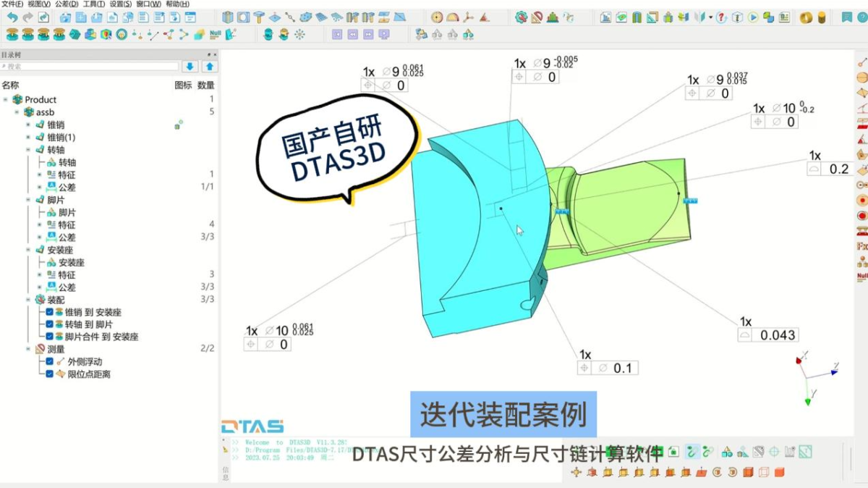Viewport: 868px width, 488px height.
Task: Select the 0.043 profile tolerance annotation
Action: tap(768, 335)
